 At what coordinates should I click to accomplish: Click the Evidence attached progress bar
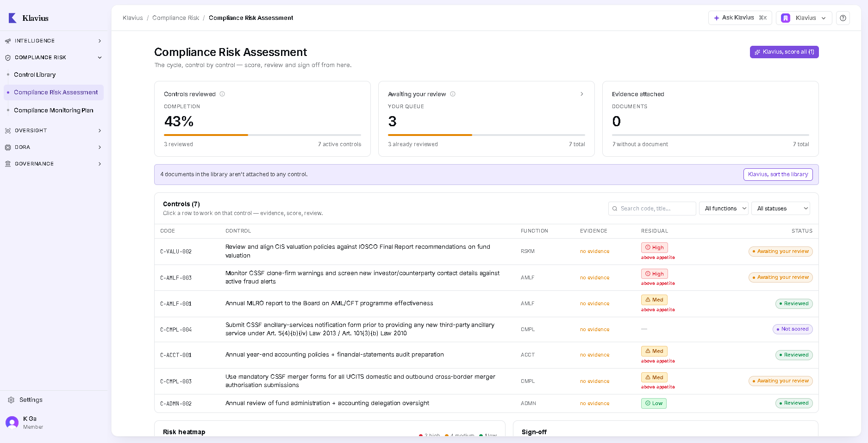[711, 135]
